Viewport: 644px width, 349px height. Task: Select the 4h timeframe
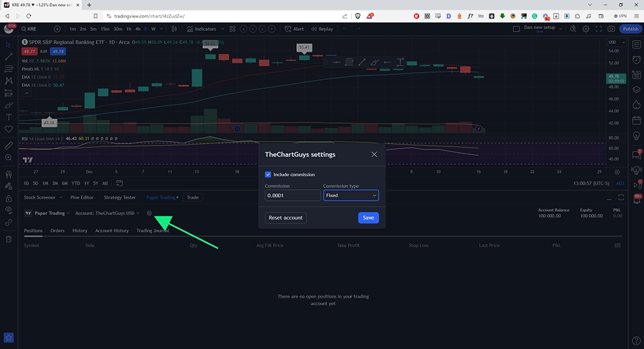[138, 29]
